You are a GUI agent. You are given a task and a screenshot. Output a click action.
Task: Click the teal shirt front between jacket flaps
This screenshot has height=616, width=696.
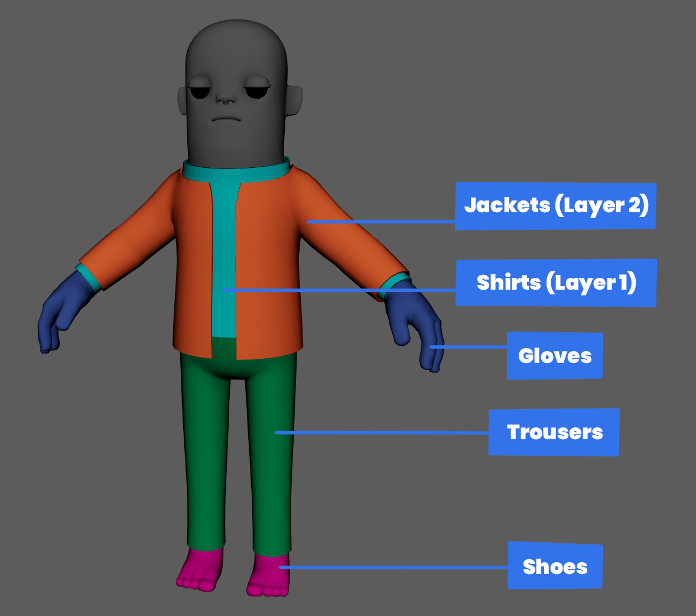click(x=225, y=266)
